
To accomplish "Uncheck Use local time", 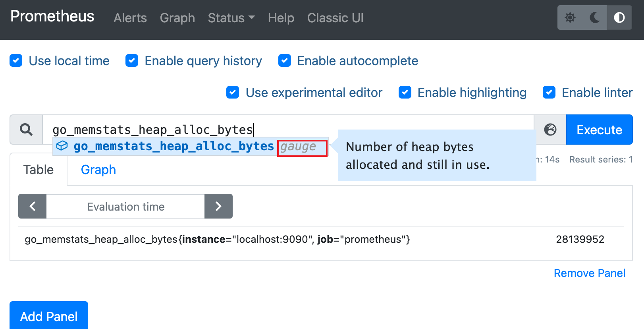I will click(16, 61).
